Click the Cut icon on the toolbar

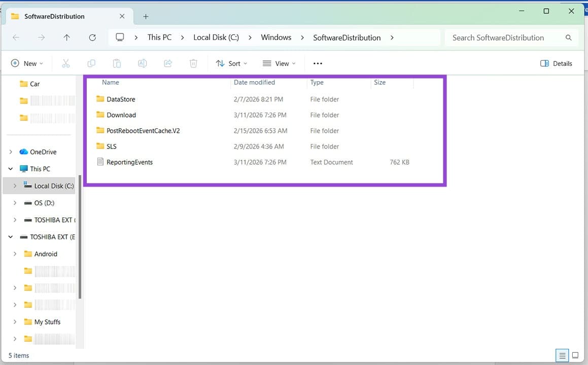[65, 63]
